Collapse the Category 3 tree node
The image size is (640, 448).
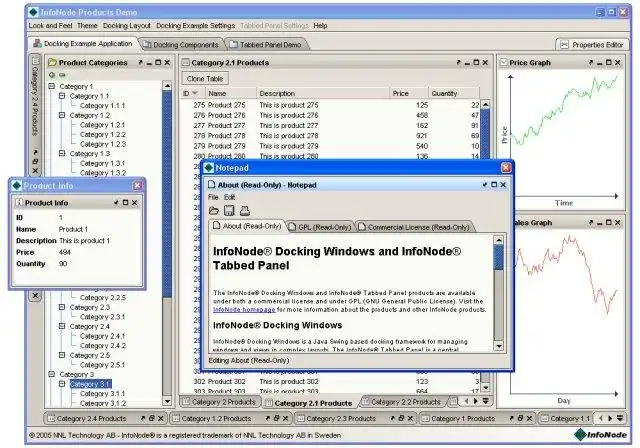[52, 374]
